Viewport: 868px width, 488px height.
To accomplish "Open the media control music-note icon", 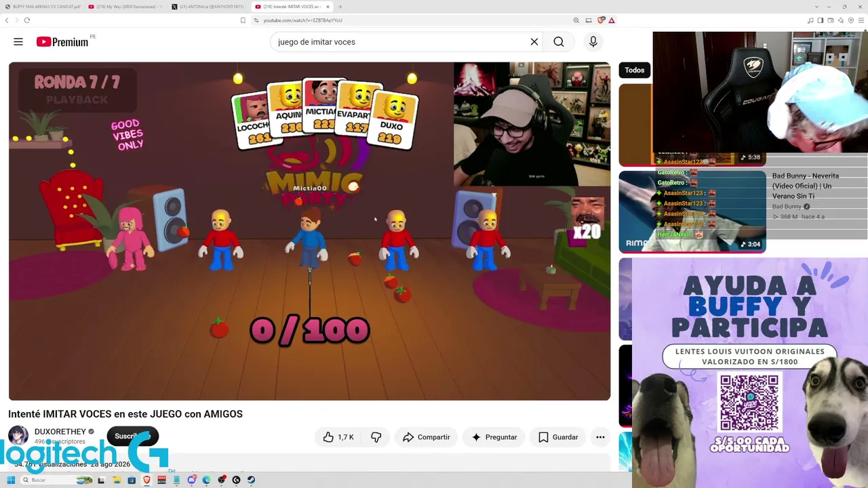I will (810, 20).
